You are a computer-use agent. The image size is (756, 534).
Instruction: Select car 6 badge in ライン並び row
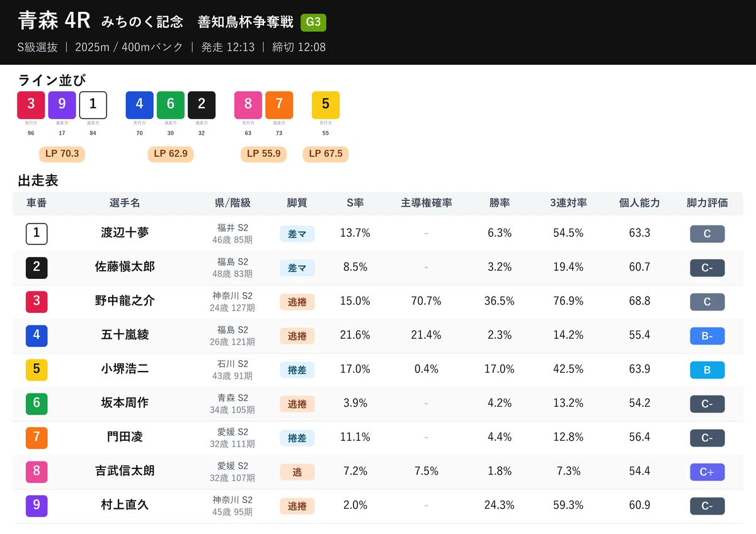pyautogui.click(x=170, y=105)
